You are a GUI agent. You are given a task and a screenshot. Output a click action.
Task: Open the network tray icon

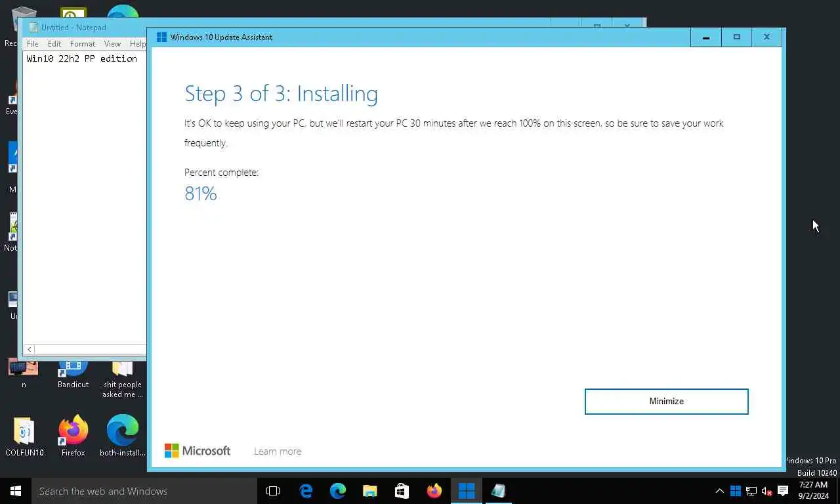click(x=751, y=491)
